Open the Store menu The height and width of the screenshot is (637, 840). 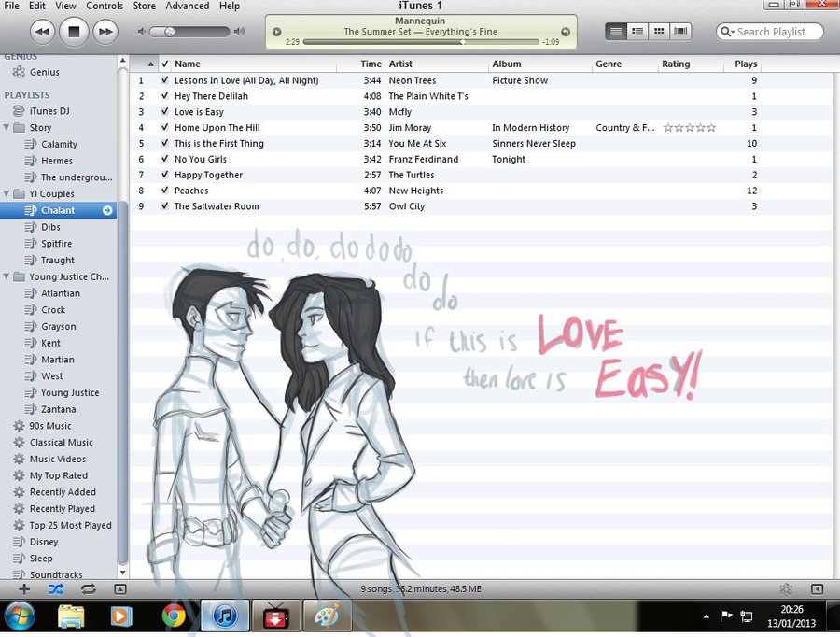pos(144,6)
